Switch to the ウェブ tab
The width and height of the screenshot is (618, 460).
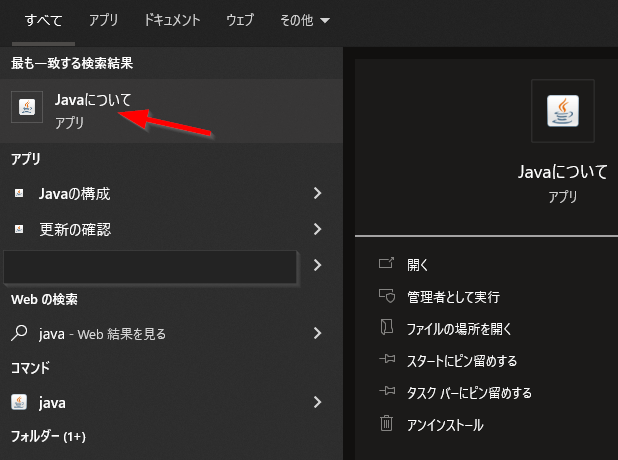pos(240,20)
